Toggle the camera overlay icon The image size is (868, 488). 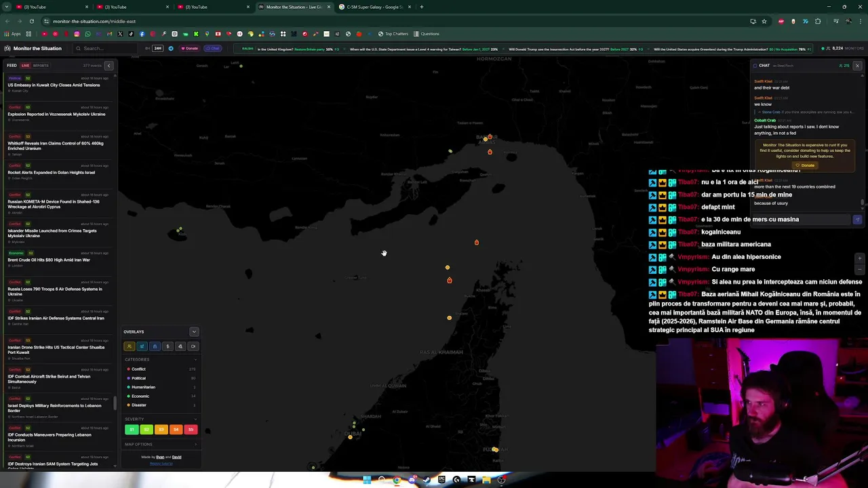(193, 346)
